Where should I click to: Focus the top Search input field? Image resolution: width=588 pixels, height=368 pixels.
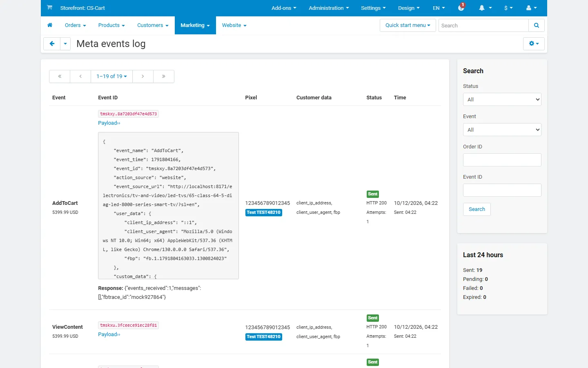[483, 25]
